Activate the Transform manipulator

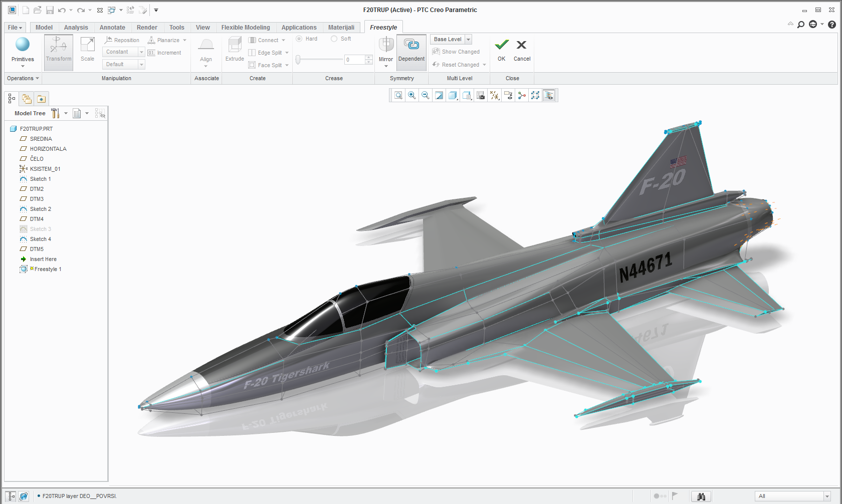pos(59,52)
